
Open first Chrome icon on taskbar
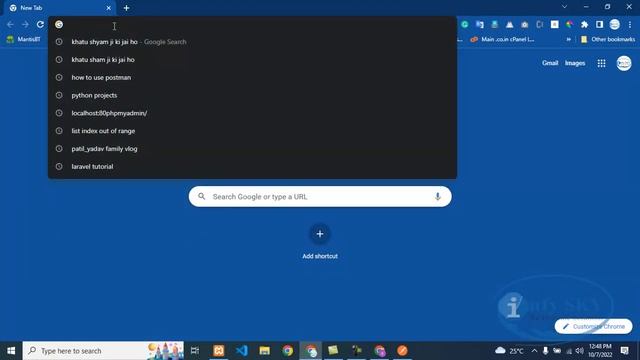coord(287,351)
